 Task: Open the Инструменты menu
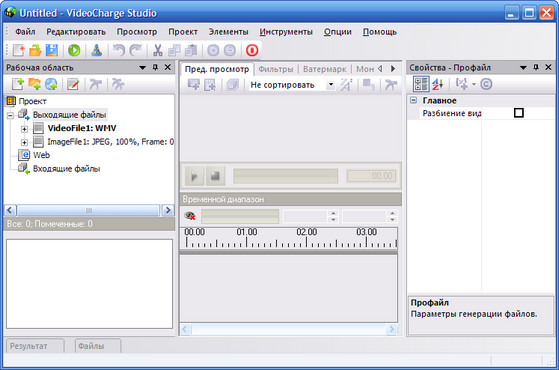(286, 32)
